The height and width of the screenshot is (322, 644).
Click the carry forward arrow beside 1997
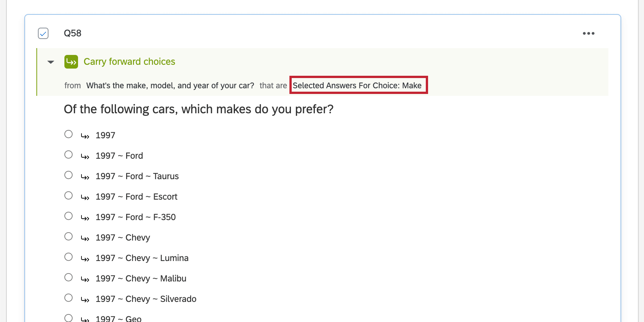coord(85,136)
